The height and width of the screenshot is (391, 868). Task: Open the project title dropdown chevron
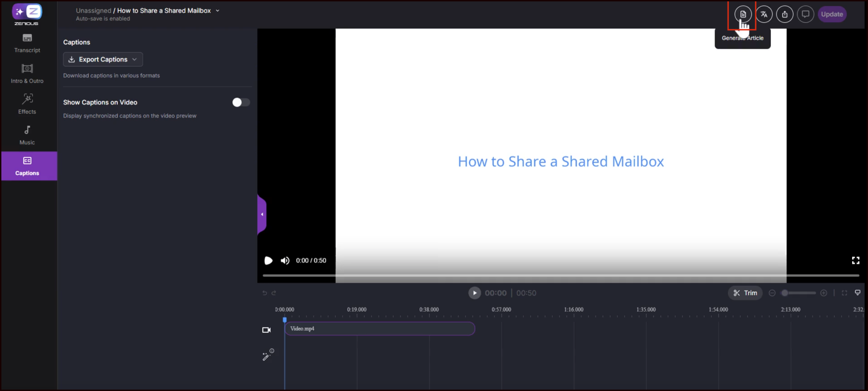[x=218, y=11]
